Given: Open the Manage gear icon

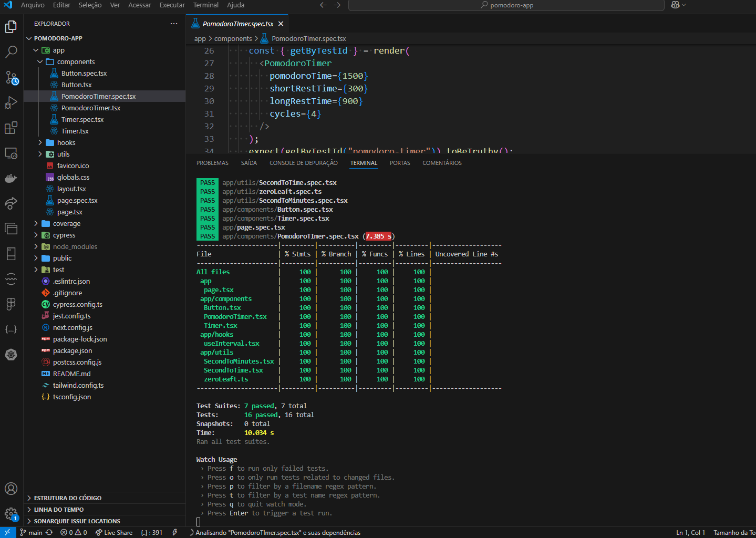Looking at the screenshot, I should coord(11,513).
